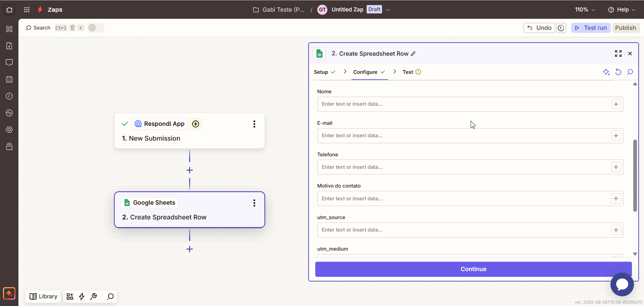Viewport: 644px width, 306px height.
Task: Click the Untitled Zap title
Action: coord(347,10)
